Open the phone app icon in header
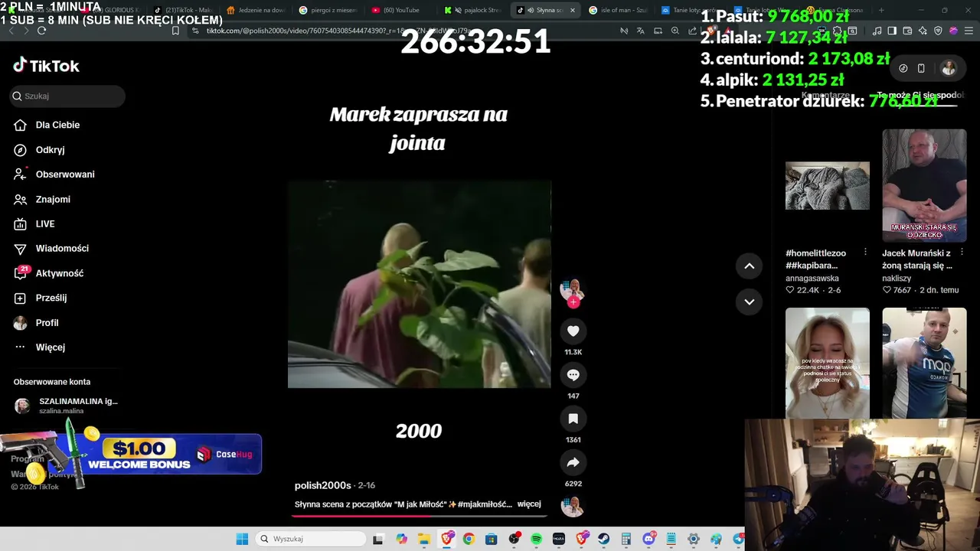980x551 pixels. (x=921, y=68)
